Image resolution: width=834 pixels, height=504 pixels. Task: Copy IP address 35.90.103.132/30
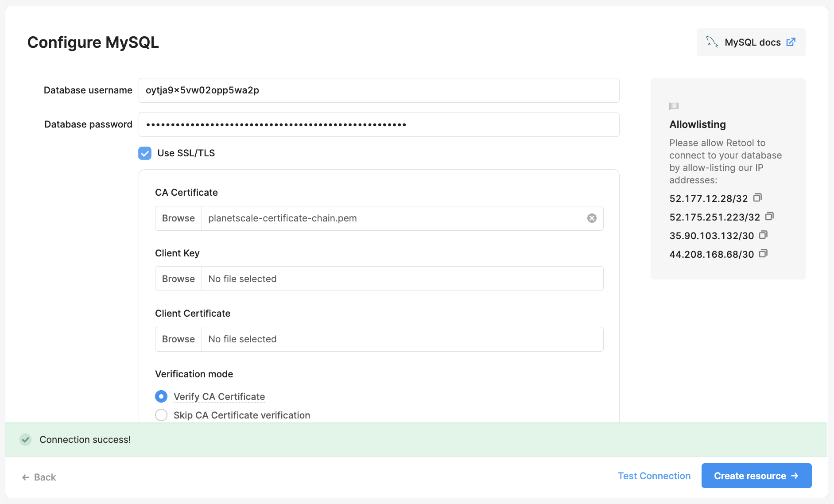point(764,235)
